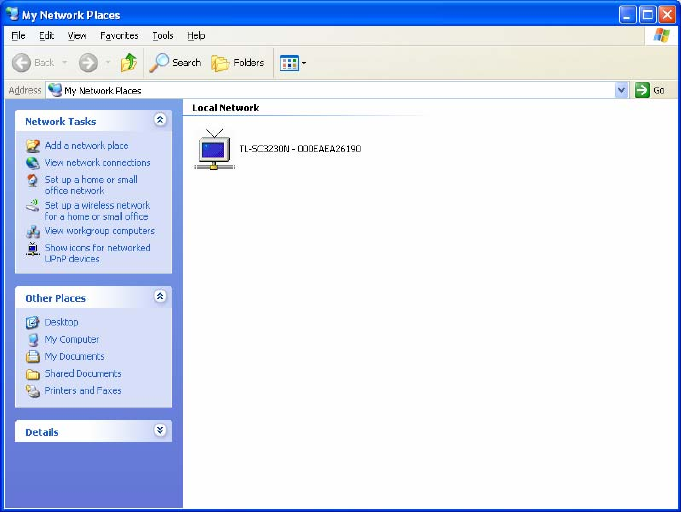The width and height of the screenshot is (681, 512).
Task: Open Desktop under Other Places
Action: coord(62,322)
